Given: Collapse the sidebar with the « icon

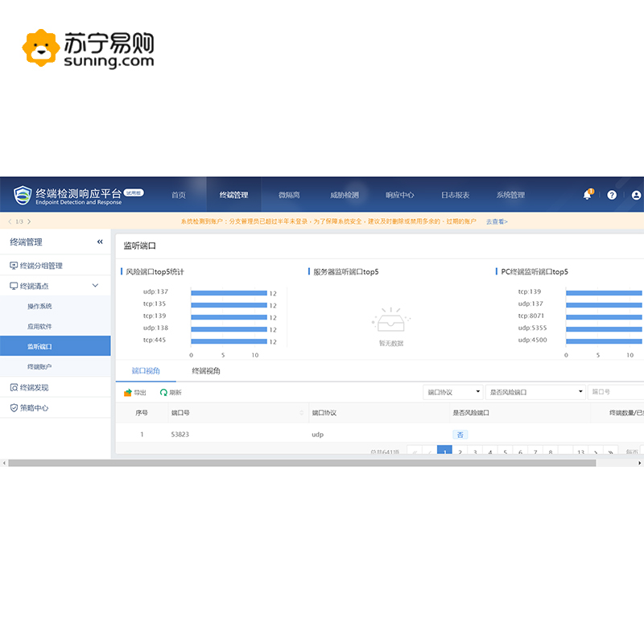Looking at the screenshot, I should [x=100, y=242].
